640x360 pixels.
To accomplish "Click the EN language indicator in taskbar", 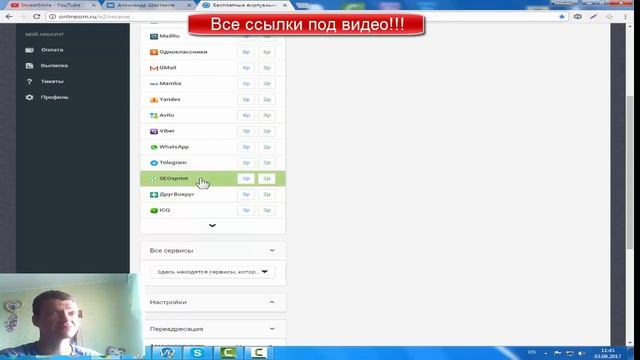I will (x=532, y=352).
